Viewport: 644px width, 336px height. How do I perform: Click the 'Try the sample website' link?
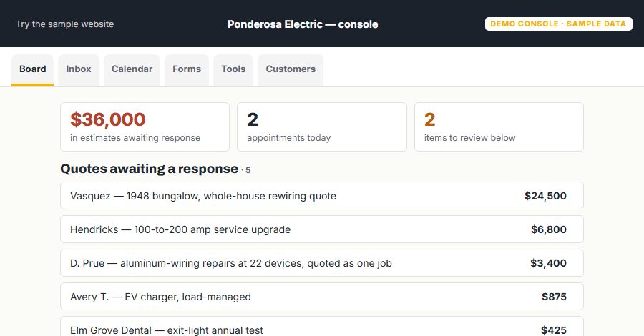click(x=65, y=24)
